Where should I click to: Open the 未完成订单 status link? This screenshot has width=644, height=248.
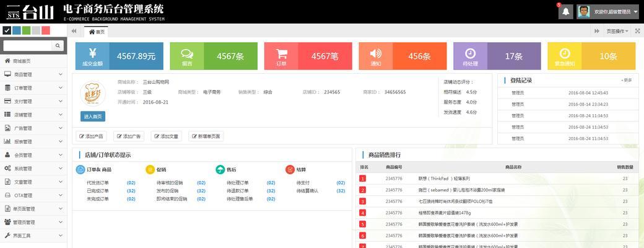tap(98, 199)
